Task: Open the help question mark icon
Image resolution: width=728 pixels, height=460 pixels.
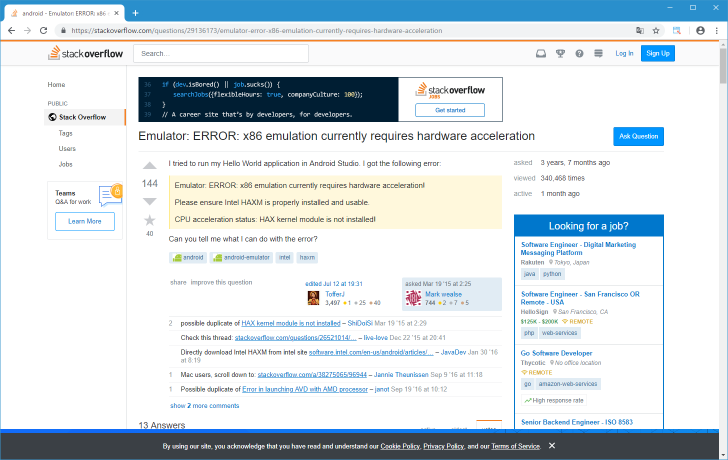Action: tap(579, 53)
